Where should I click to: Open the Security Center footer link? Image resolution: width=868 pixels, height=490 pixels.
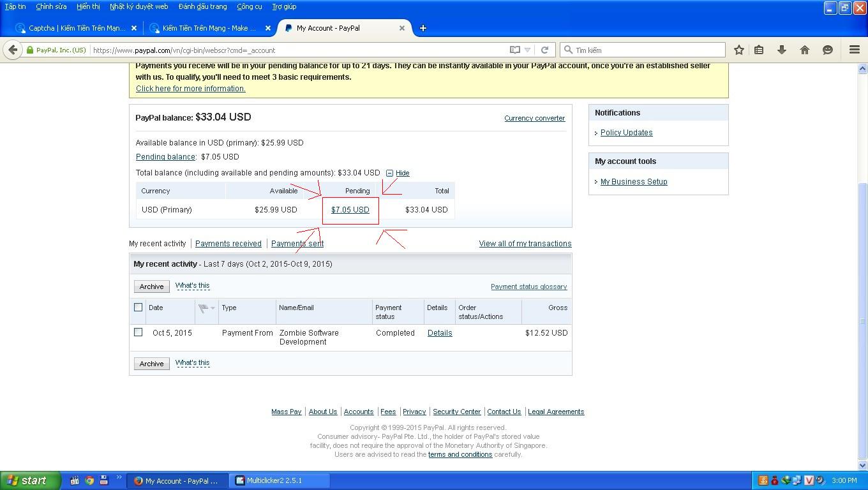[x=457, y=412]
